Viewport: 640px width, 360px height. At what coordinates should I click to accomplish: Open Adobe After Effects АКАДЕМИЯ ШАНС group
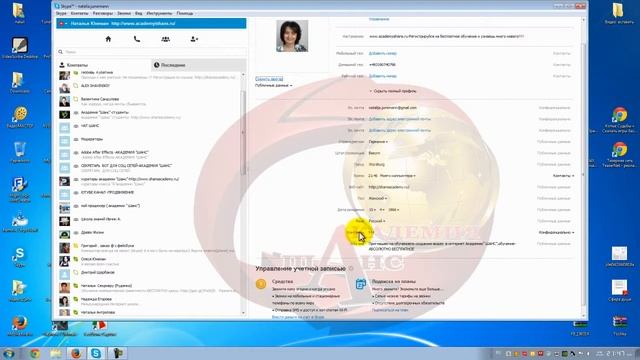(149, 154)
